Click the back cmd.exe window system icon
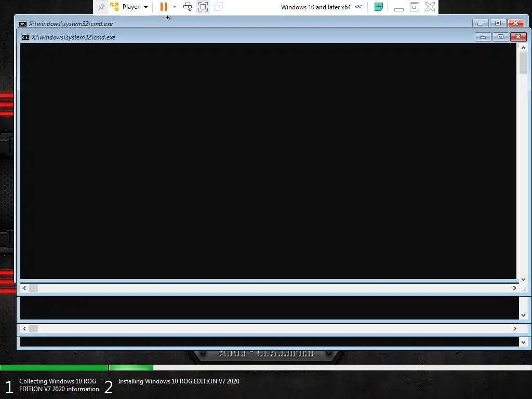 click(23, 24)
